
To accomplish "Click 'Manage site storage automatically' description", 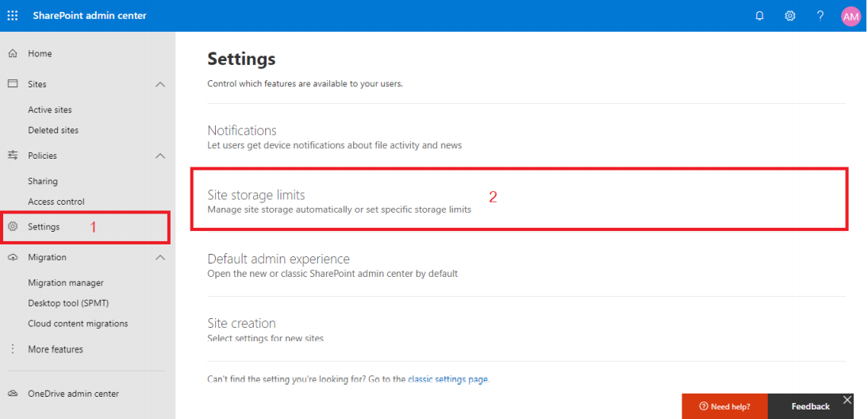I will tap(340, 209).
